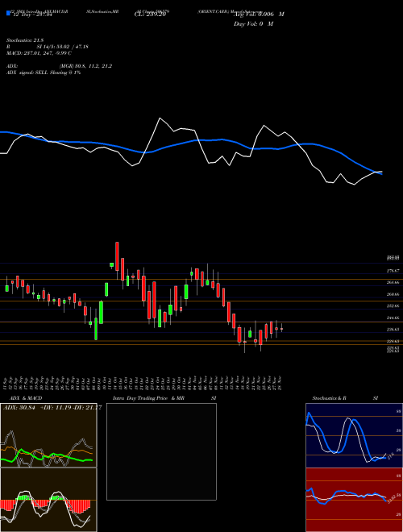This screenshot has width=403, height=532.
Task: Click the 260.66 price axis label
Action: point(393,294)
